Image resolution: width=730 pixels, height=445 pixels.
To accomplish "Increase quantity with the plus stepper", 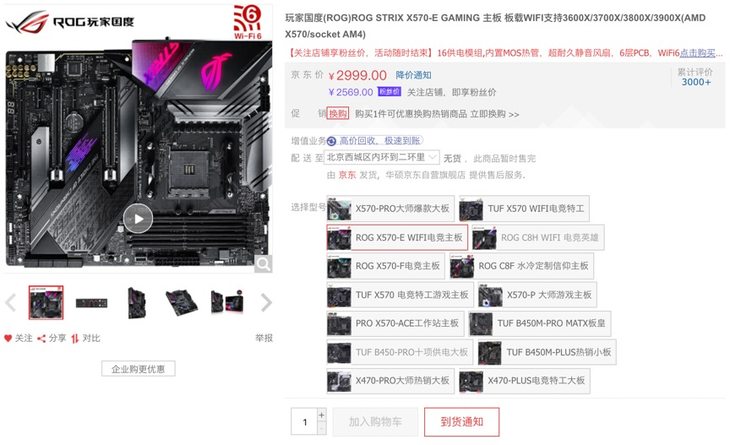I will point(322,415).
